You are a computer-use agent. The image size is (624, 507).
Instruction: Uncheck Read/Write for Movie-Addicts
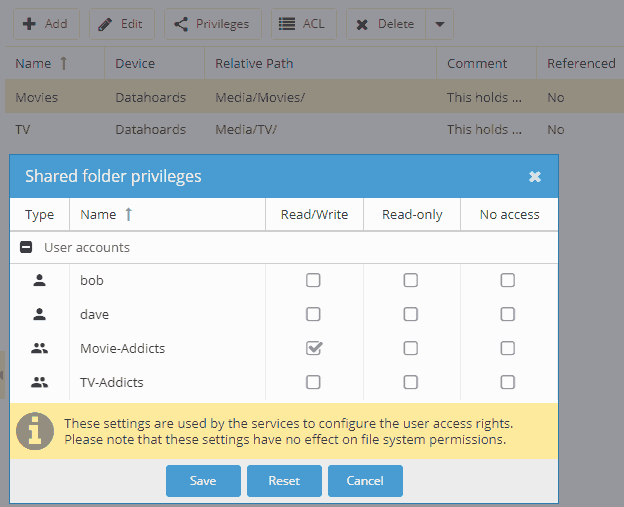[314, 348]
